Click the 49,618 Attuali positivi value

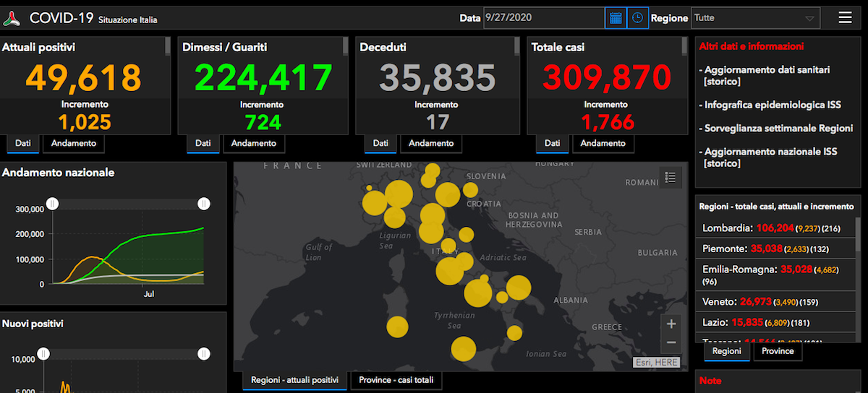(x=83, y=77)
